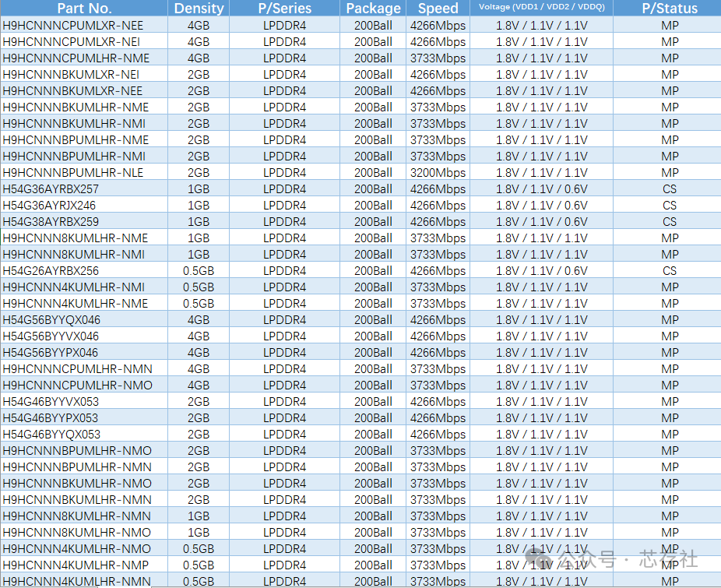Click the 3200Mbps speed cell
This screenshot has width=721, height=588.
pos(438,173)
